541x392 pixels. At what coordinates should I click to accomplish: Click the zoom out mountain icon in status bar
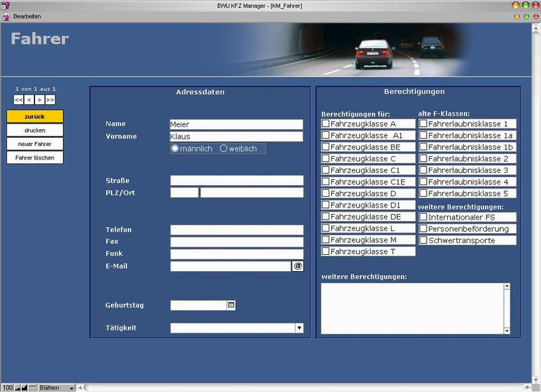18,388
